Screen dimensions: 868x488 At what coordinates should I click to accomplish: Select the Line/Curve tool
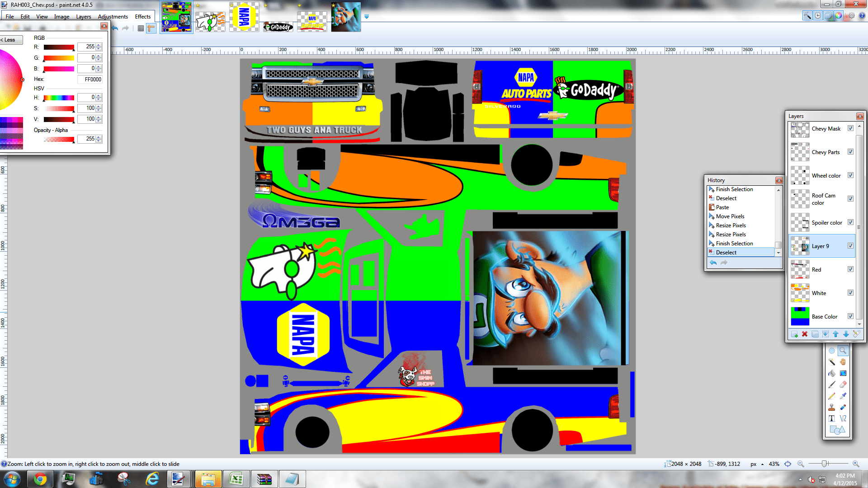coord(843,418)
